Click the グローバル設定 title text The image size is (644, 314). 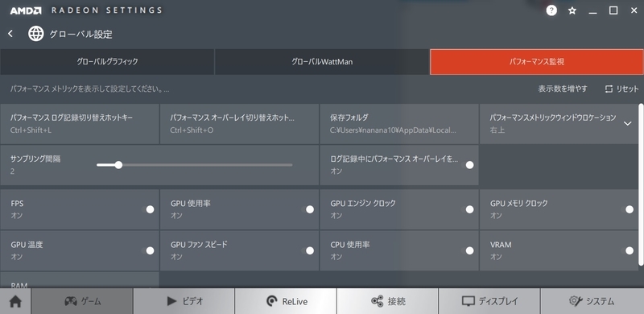(x=81, y=34)
